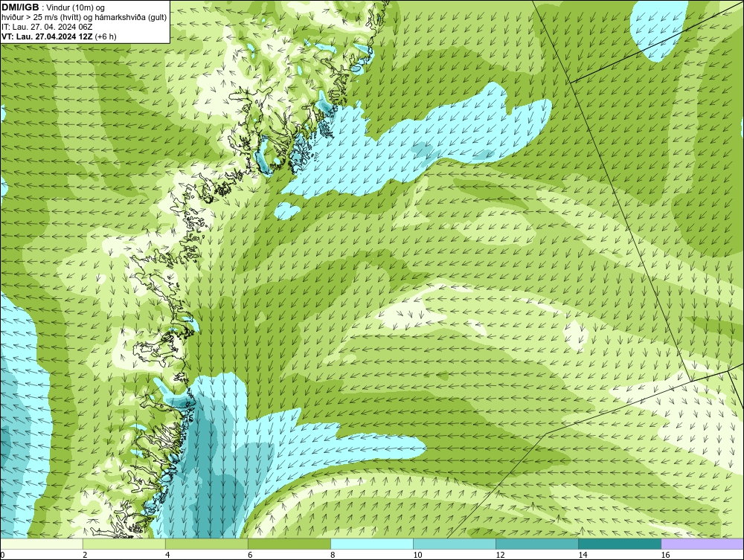
Task: Click the 'DMI/IGB' title text
Action: (x=20, y=7)
